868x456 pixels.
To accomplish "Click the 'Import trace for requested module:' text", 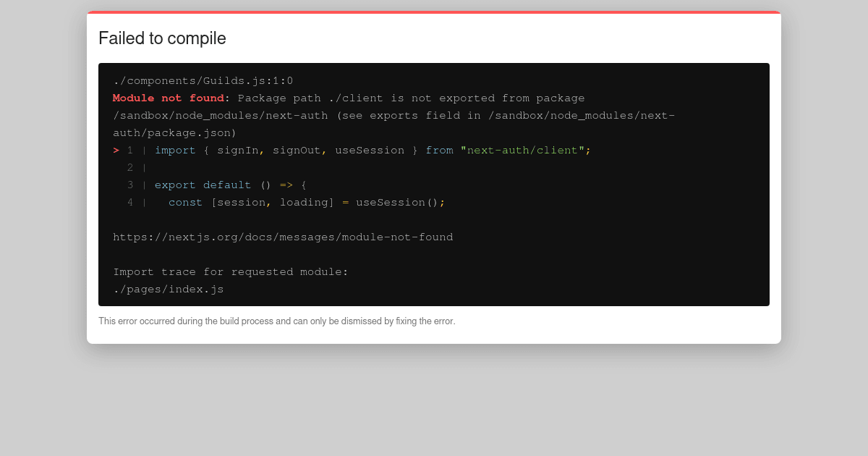I will tap(230, 271).
